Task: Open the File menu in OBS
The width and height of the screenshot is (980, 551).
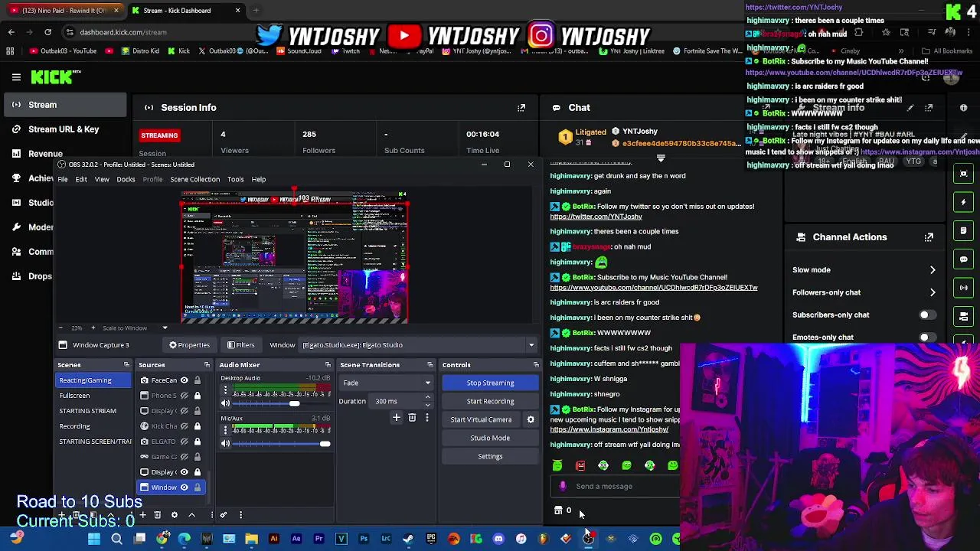Action: tap(63, 180)
